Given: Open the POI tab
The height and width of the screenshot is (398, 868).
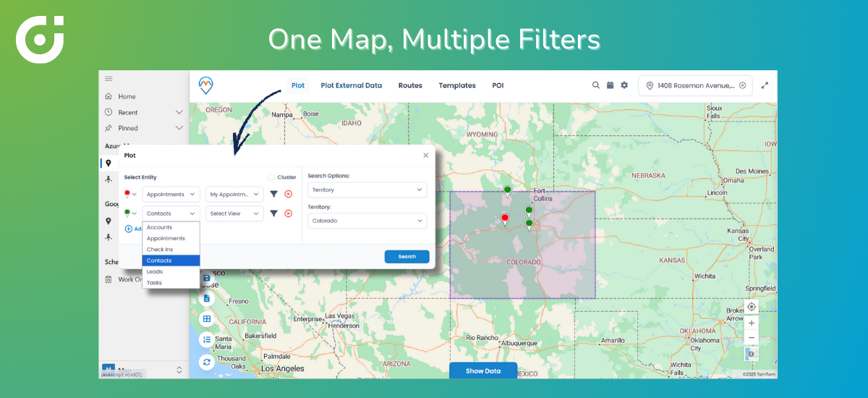Looking at the screenshot, I should [498, 85].
